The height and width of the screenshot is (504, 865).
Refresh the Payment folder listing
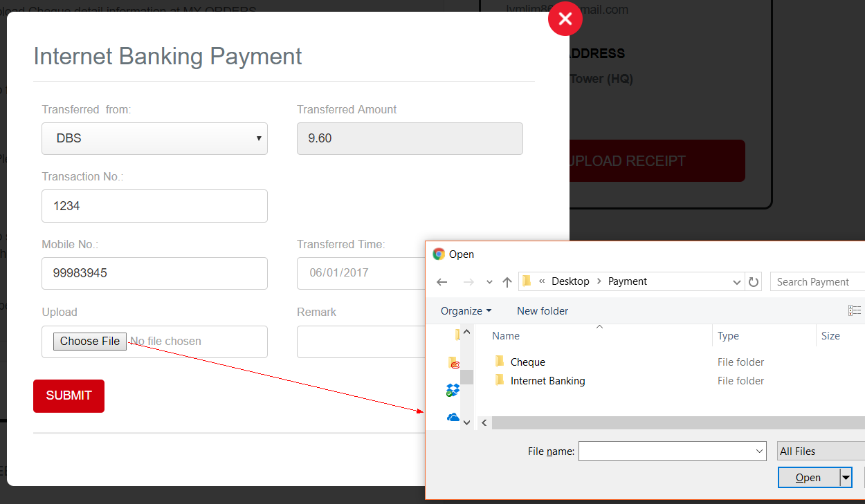coord(754,282)
